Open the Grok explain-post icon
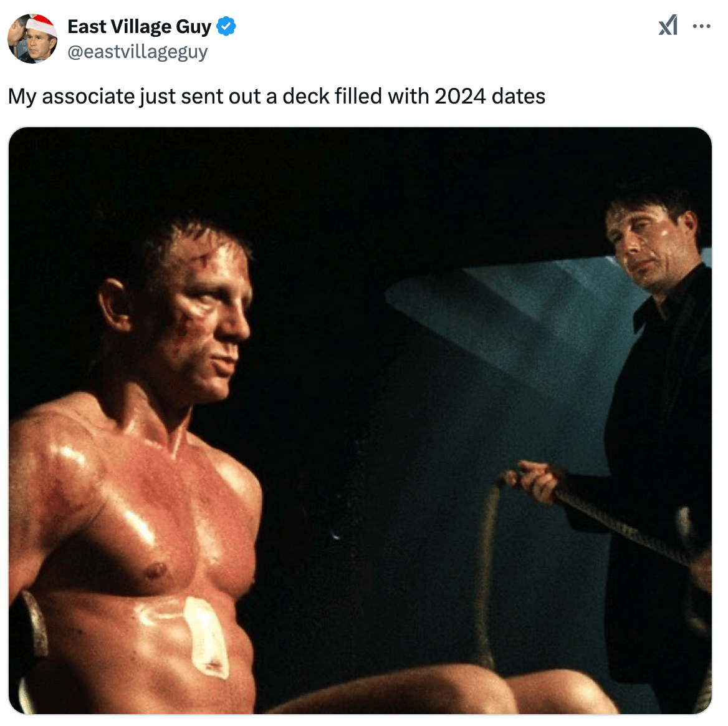This screenshot has height=726, width=728. [x=668, y=26]
